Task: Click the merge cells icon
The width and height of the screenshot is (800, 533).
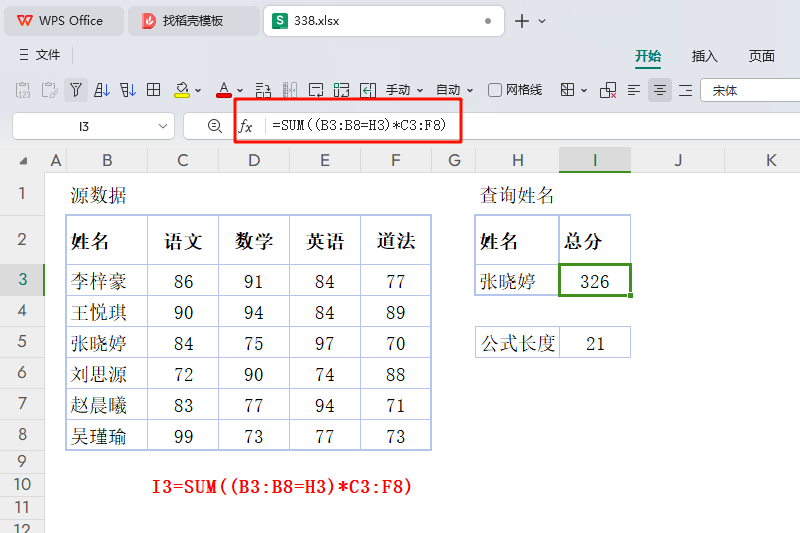Action: 316,90
